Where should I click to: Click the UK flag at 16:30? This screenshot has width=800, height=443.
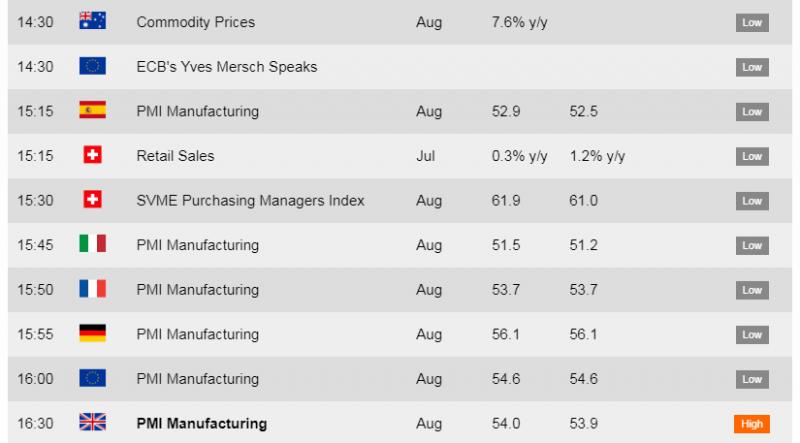pos(92,422)
